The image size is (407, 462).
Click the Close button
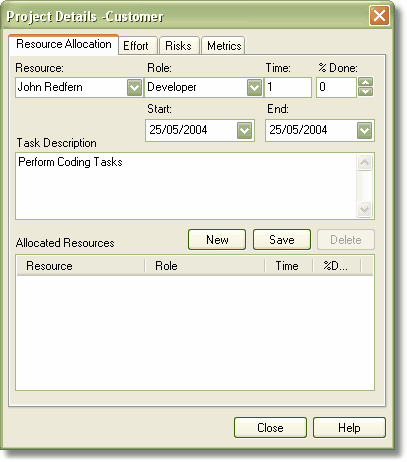pos(270,428)
